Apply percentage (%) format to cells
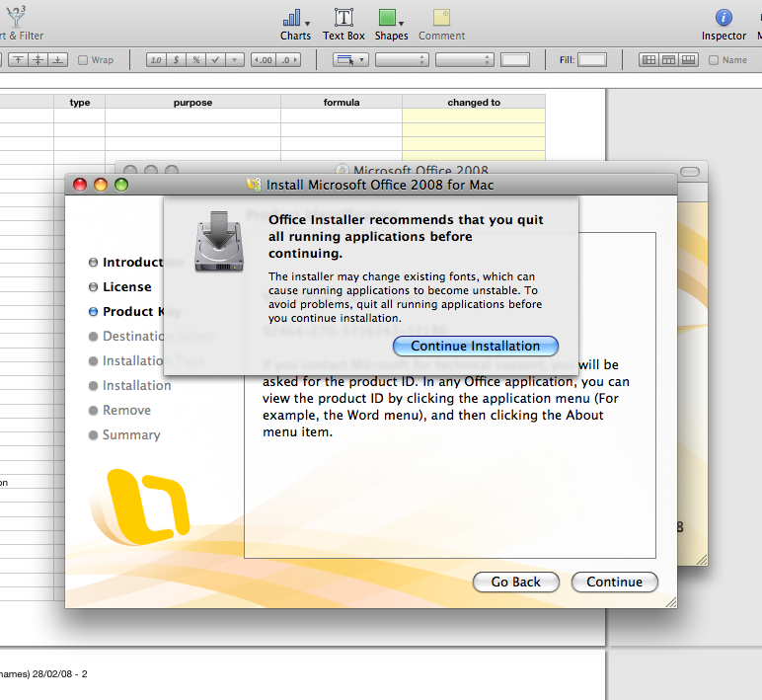This screenshot has height=700, width=762. coord(195,60)
